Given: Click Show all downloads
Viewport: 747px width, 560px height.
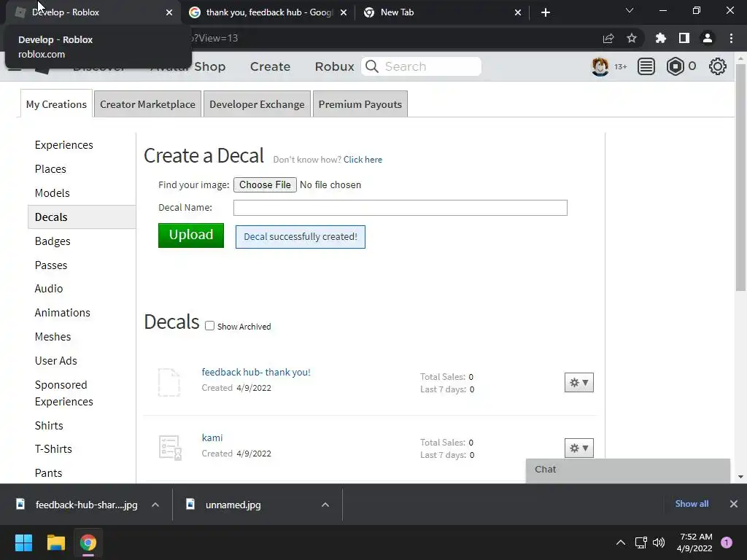Looking at the screenshot, I should [x=692, y=504].
